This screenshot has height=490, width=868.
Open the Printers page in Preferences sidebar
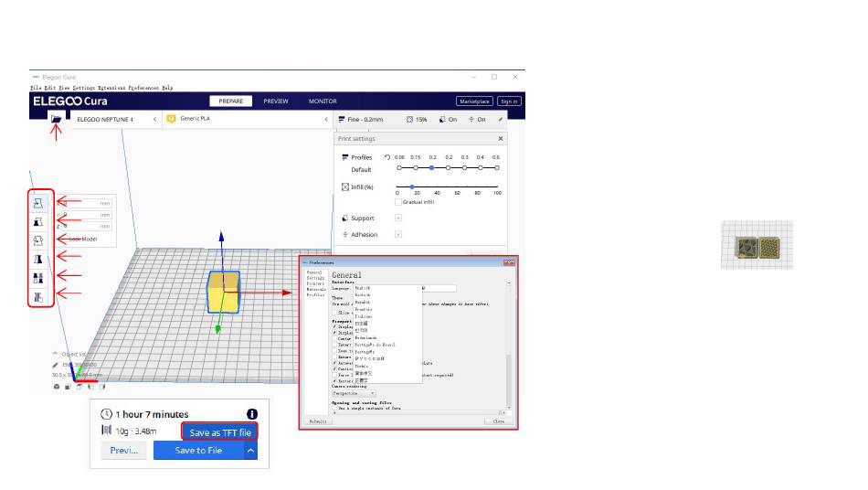[x=315, y=283]
